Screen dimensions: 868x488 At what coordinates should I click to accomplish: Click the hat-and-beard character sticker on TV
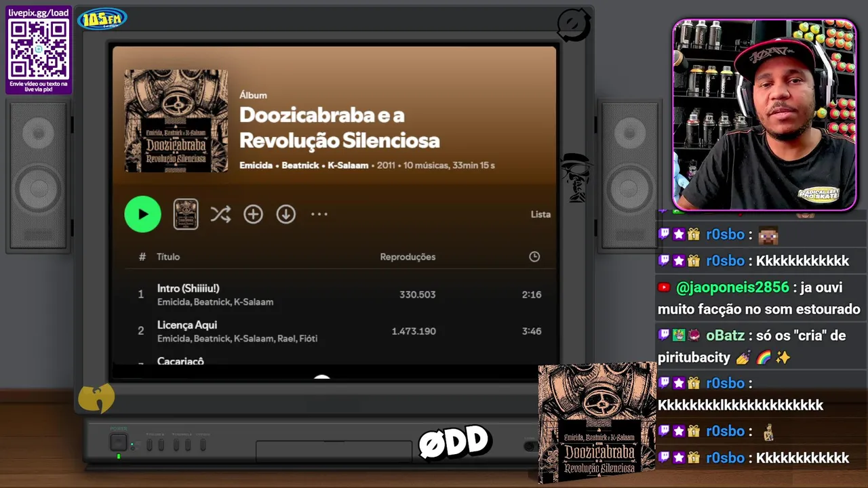click(577, 178)
